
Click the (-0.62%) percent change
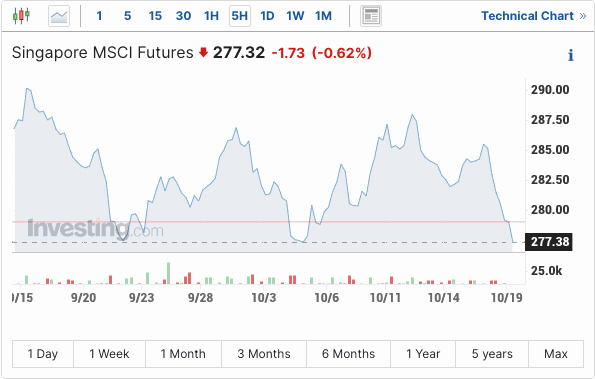[342, 53]
